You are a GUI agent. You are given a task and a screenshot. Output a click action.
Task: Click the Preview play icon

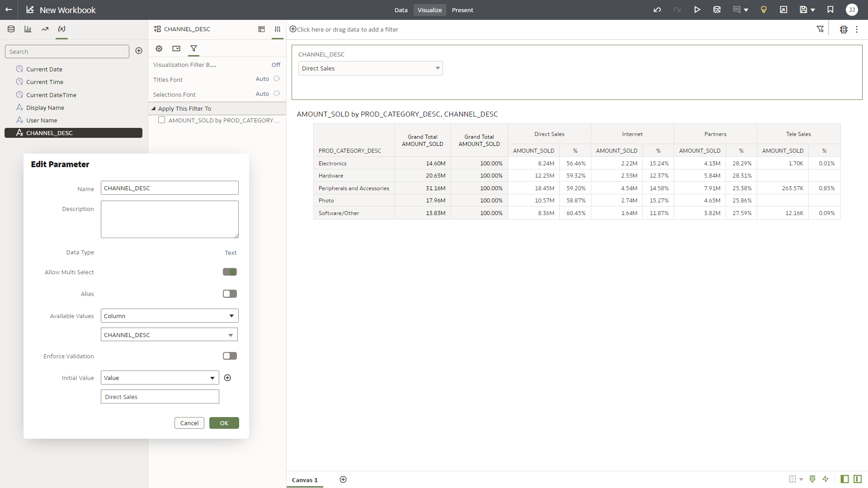point(697,10)
